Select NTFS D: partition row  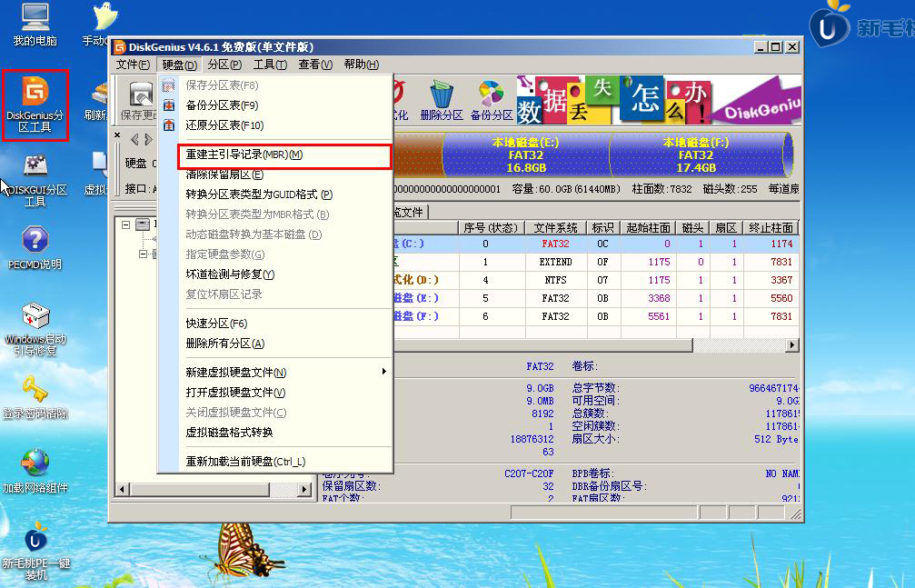click(595, 280)
